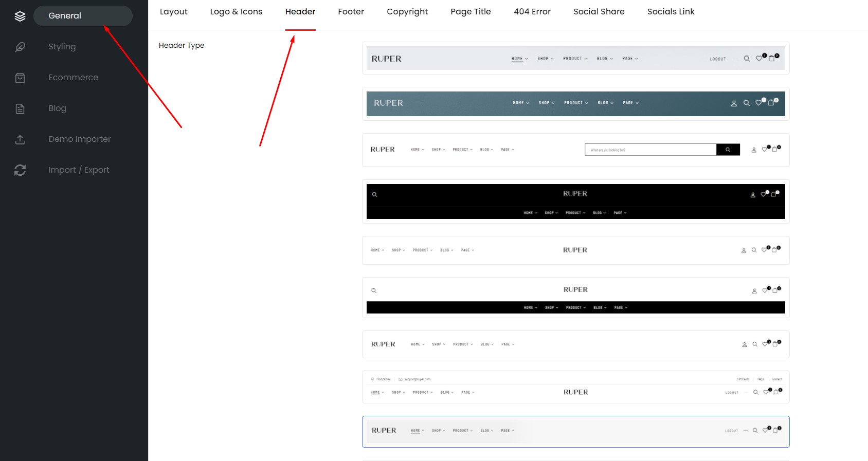Open the Footer tab
This screenshot has width=868, height=461.
(x=351, y=12)
